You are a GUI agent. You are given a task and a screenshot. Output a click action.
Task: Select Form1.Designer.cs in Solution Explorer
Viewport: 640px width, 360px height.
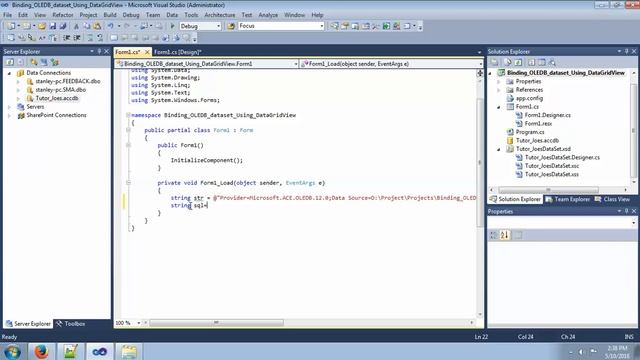pyautogui.click(x=547, y=115)
